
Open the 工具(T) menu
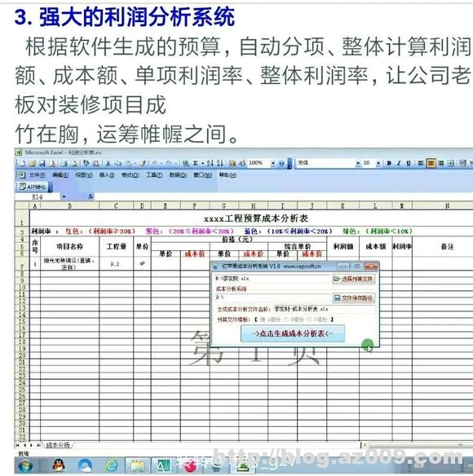(154, 175)
